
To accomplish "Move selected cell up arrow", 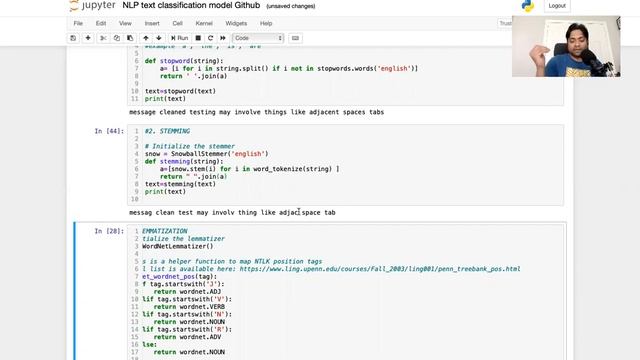I will click(x=146, y=38).
